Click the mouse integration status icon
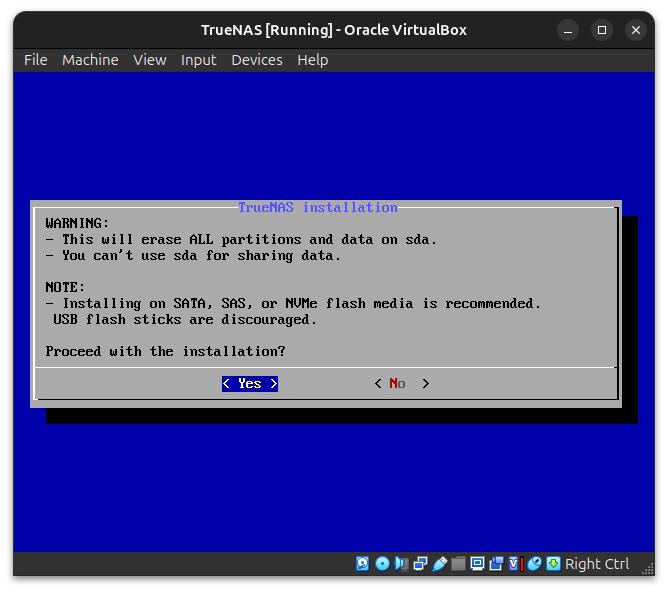Viewport: 668px width, 592px height. 534,564
